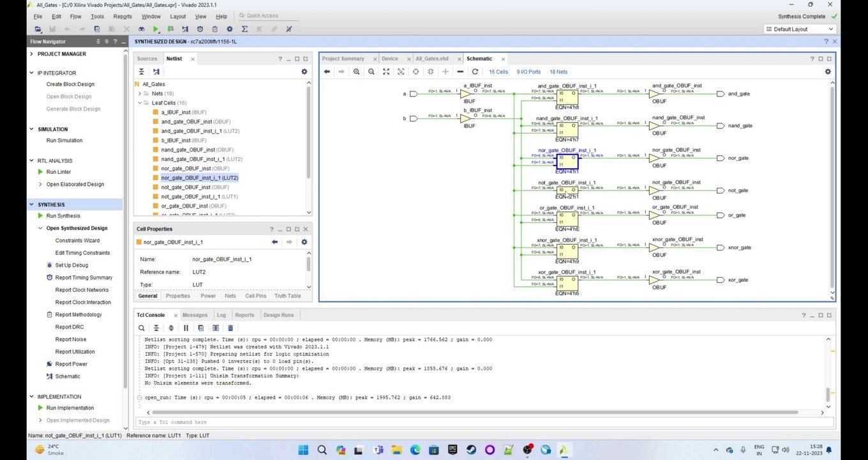Click the Zoom Fit icon in schematic toolbar
This screenshot has width=868, height=460.
click(x=386, y=72)
